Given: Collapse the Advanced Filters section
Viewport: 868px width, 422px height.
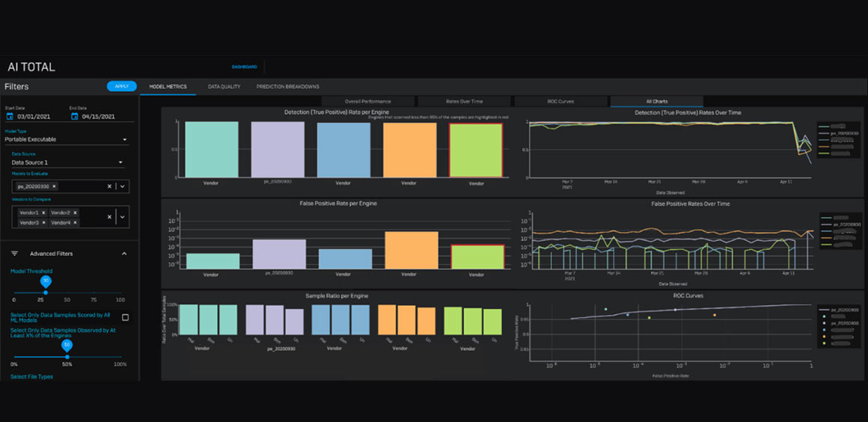Looking at the screenshot, I should click(124, 254).
